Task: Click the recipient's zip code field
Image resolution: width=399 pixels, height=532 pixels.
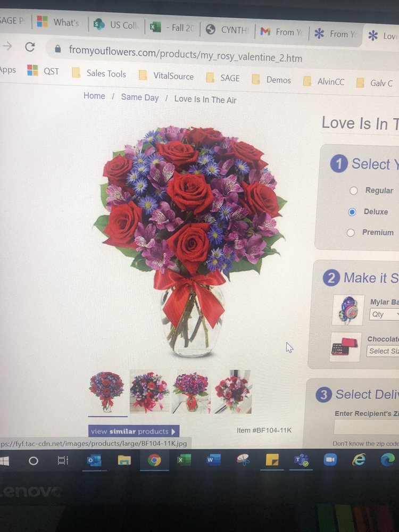Action: [367, 427]
